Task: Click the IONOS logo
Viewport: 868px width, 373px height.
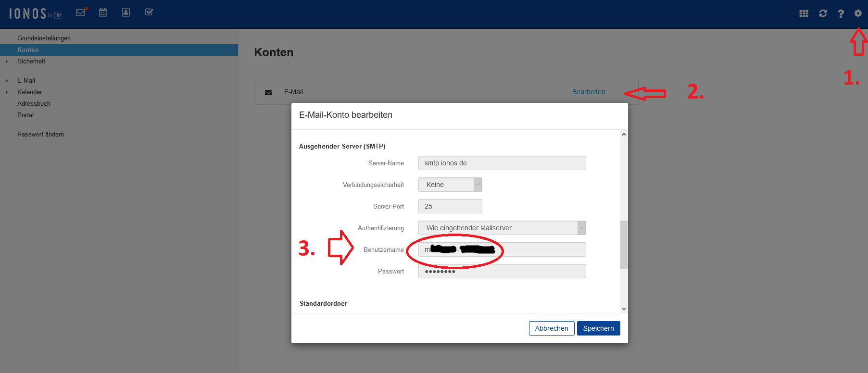Action: (35, 13)
